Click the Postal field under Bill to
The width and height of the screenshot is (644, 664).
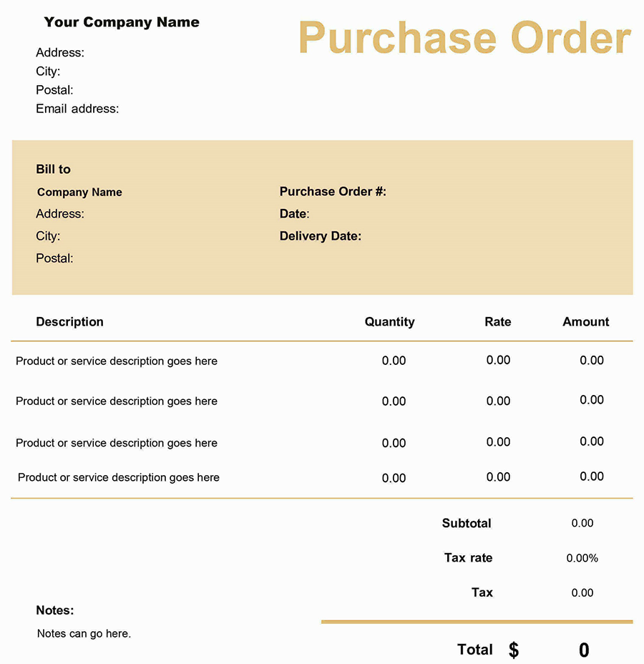click(54, 258)
